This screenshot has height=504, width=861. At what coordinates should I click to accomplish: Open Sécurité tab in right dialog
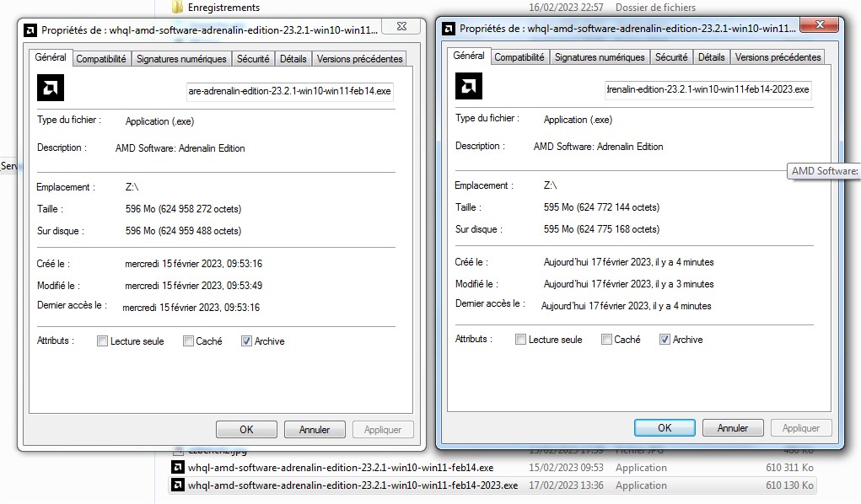pyautogui.click(x=671, y=57)
